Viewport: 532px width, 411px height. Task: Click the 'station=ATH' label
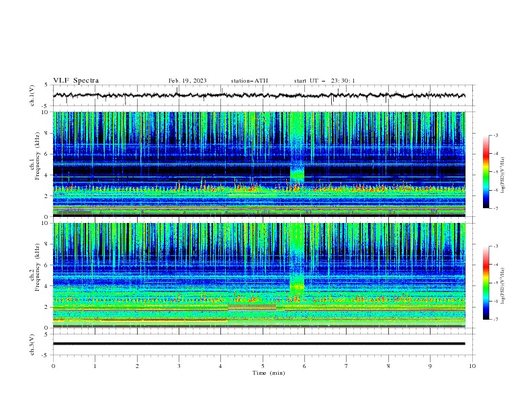click(249, 81)
